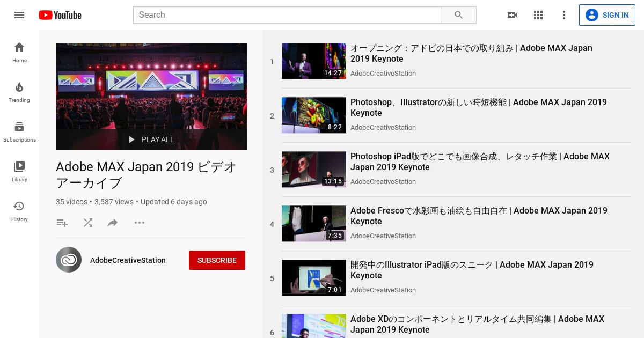Open History in the sidebar
The height and width of the screenshot is (338, 644).
(19, 211)
